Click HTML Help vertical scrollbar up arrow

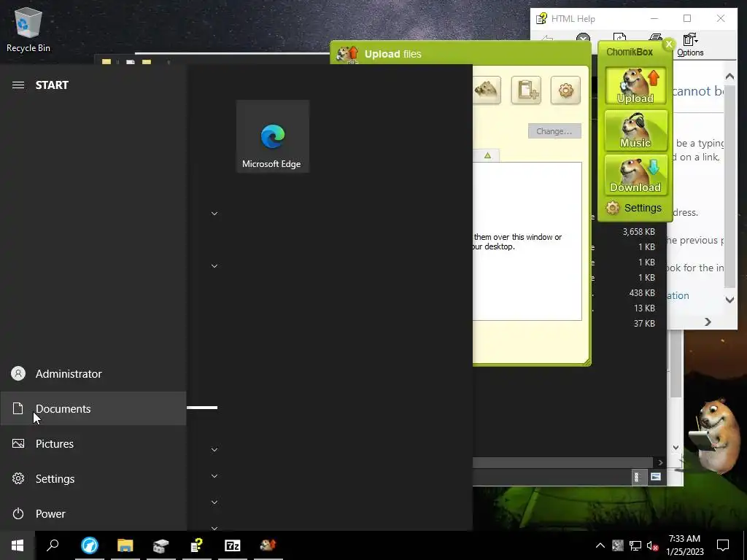pyautogui.click(x=729, y=76)
